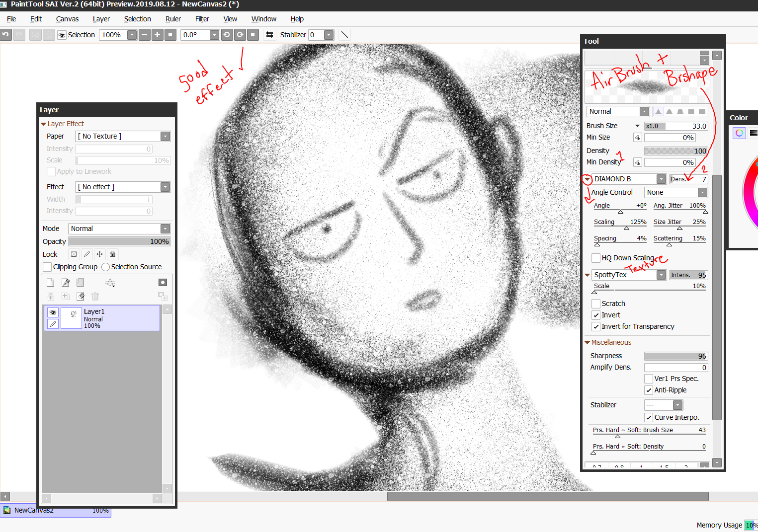The height and width of the screenshot is (532, 758).
Task: Create a new layer folder icon
Action: coord(81,283)
